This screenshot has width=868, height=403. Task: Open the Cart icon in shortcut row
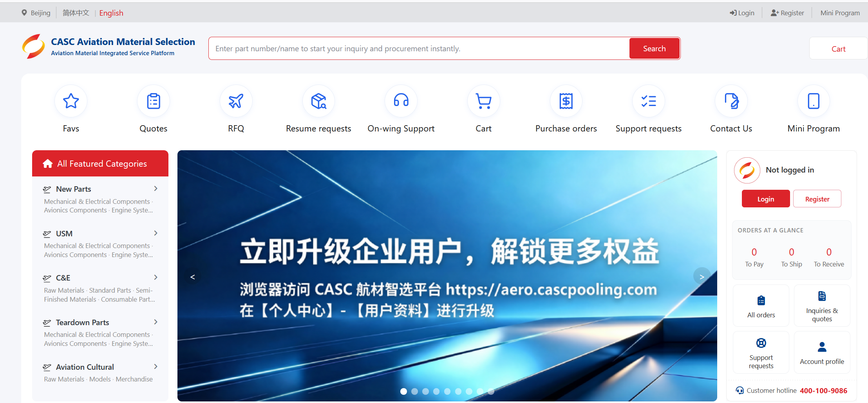coord(484,101)
